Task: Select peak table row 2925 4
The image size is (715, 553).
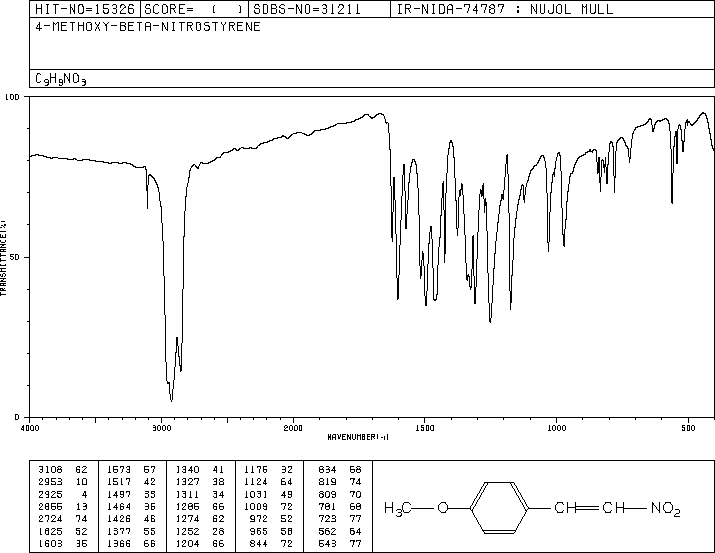Action: [x=63, y=494]
